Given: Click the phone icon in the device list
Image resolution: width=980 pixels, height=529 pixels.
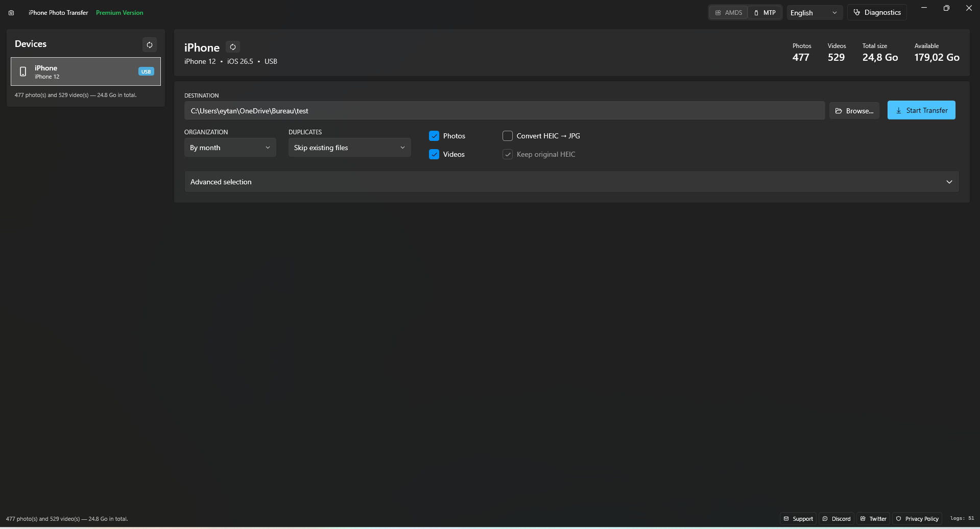Looking at the screenshot, I should click(23, 71).
